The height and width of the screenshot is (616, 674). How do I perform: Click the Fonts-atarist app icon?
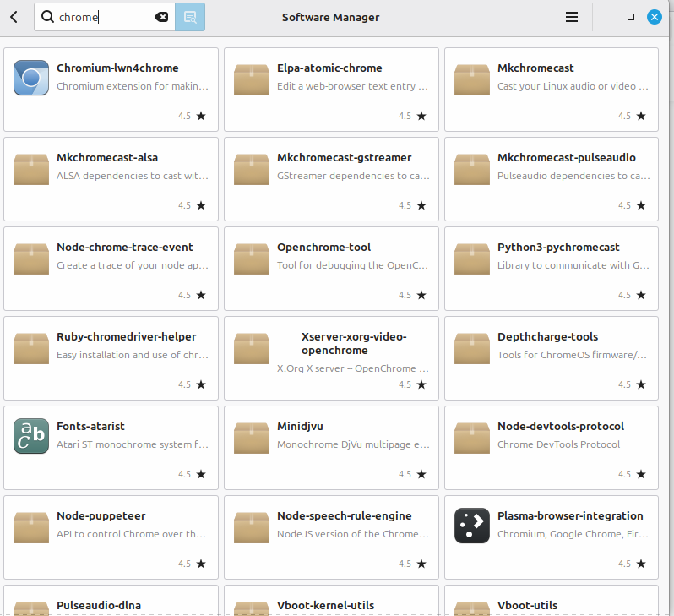click(x=31, y=437)
